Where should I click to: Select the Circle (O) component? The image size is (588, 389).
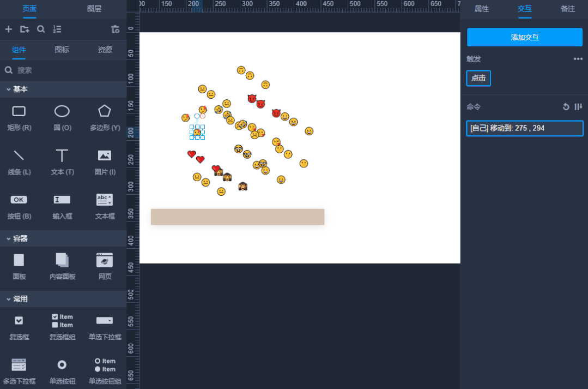pyautogui.click(x=62, y=118)
